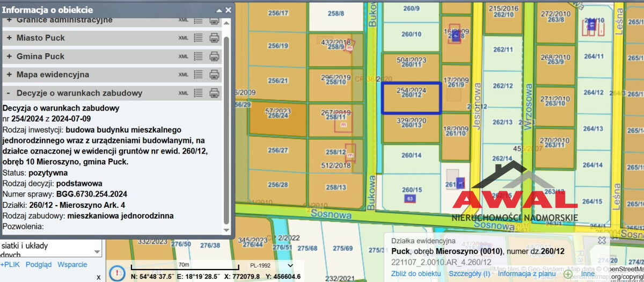Click parcel 264/13 on the map
The height and width of the screenshot is (282, 644).
click(x=593, y=128)
